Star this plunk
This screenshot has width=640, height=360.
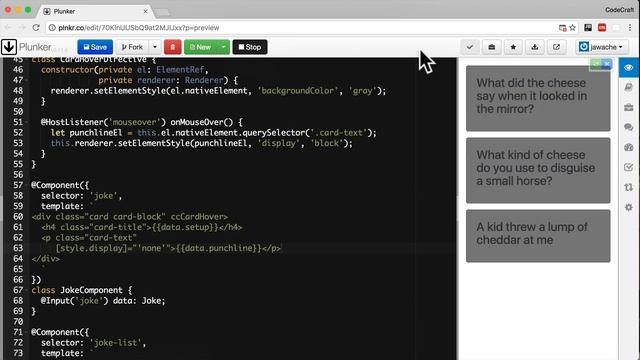(x=513, y=47)
